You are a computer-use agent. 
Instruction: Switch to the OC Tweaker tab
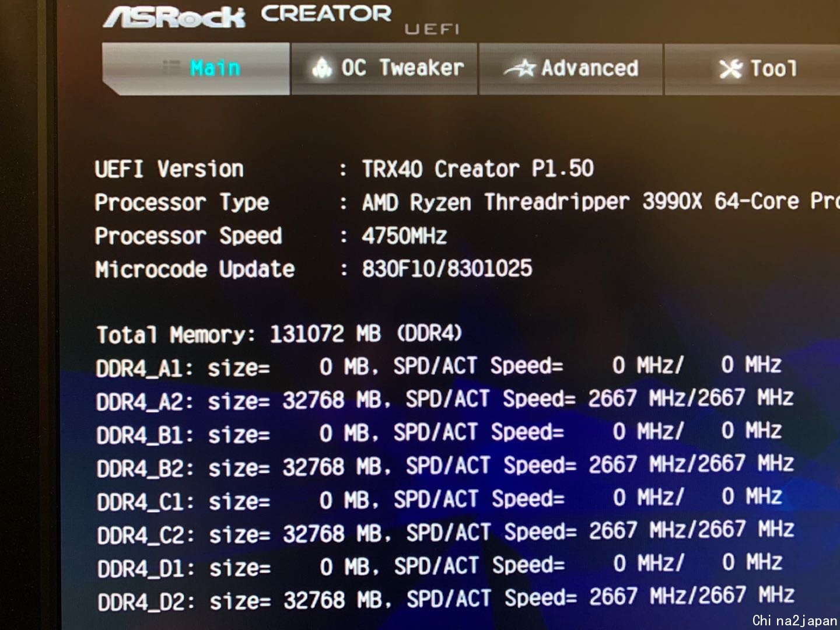[384, 68]
